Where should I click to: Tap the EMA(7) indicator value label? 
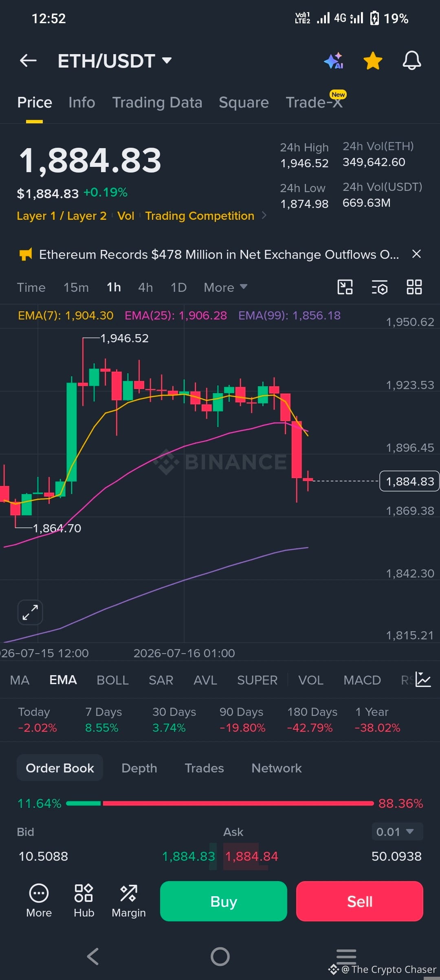[66, 315]
